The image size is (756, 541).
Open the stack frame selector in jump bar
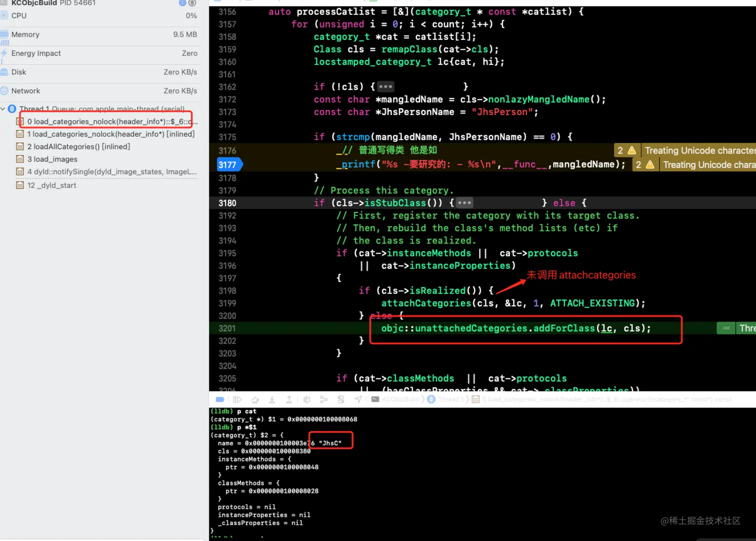(x=601, y=399)
